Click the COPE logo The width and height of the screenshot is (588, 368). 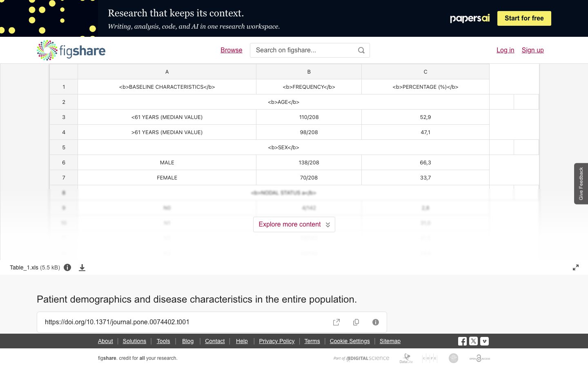(x=430, y=358)
